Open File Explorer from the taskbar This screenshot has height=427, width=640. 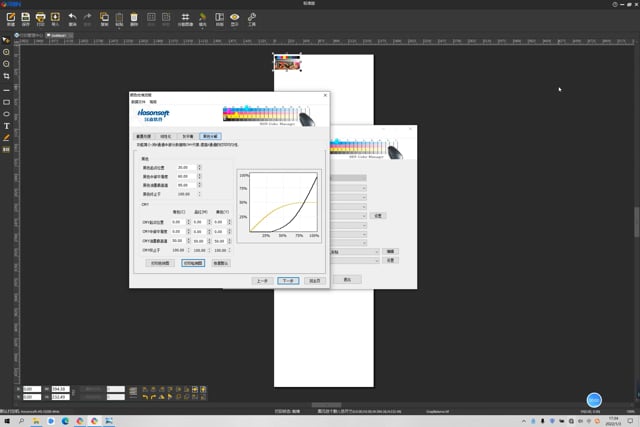(x=36, y=421)
